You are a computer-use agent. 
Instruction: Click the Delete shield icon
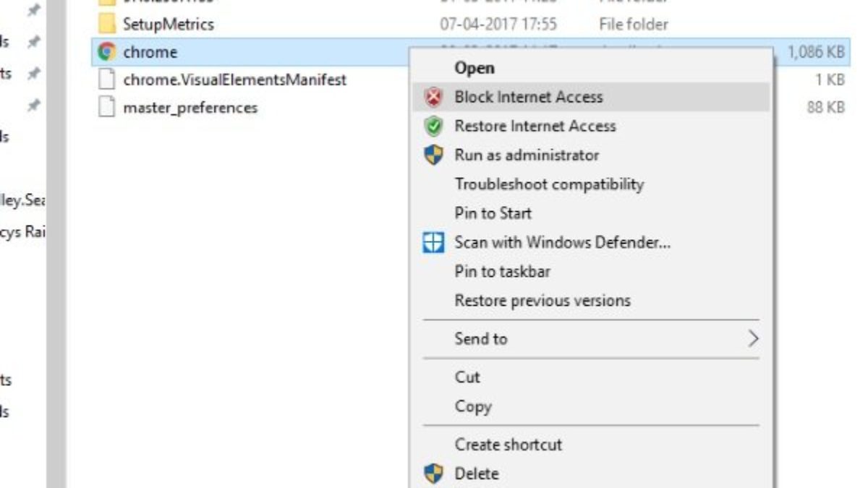click(x=433, y=474)
